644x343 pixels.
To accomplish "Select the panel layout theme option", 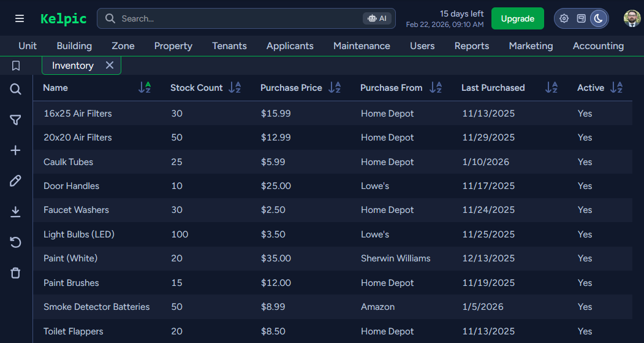I will [581, 18].
